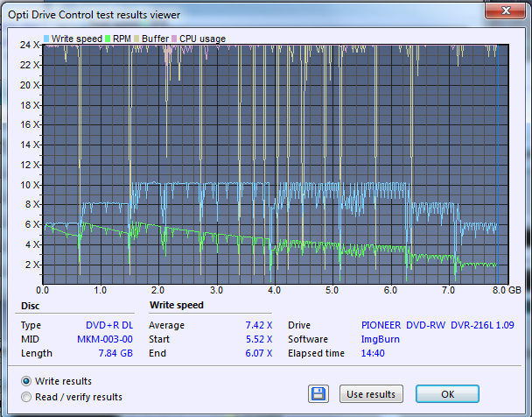Click the 6.07 X end speed value
The image size is (532, 417).
[258, 353]
